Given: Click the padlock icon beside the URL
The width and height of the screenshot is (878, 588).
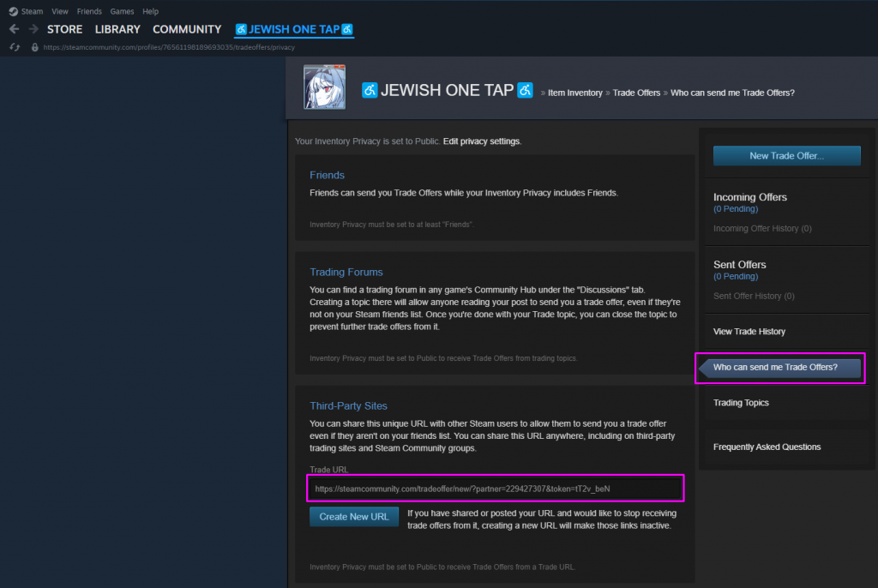Looking at the screenshot, I should [35, 47].
